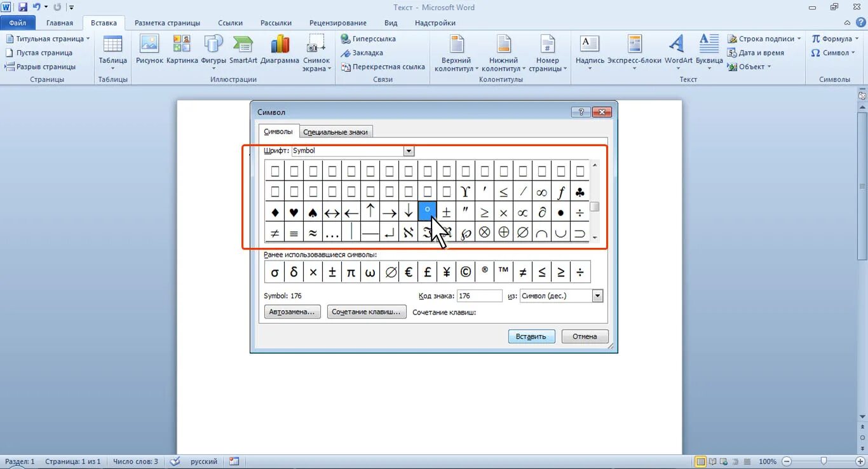This screenshot has width=868, height=469.
Task: Click the zoom in plus button
Action: (x=860, y=461)
